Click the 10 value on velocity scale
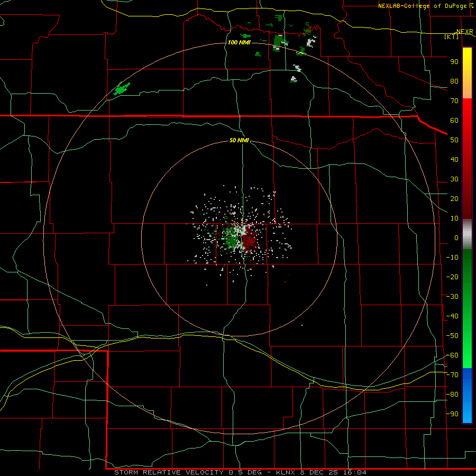 (454, 218)
